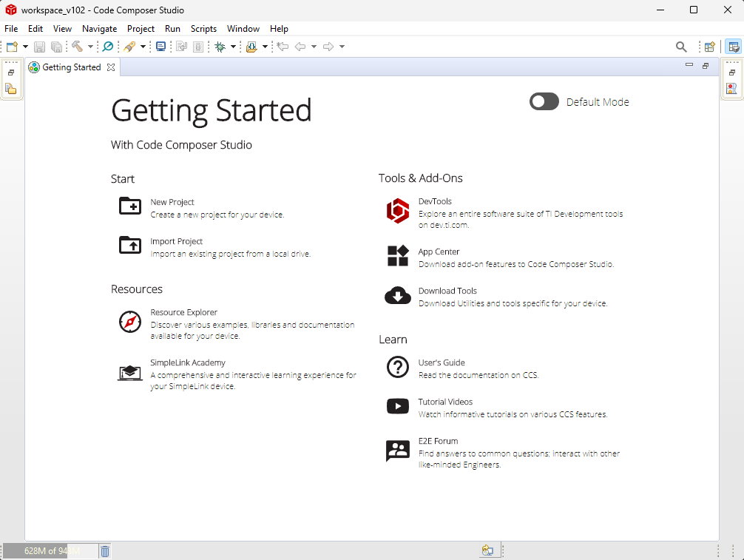Viewport: 744px width, 560px height.
Task: Click the Save toolbar icon
Action: (x=39, y=47)
